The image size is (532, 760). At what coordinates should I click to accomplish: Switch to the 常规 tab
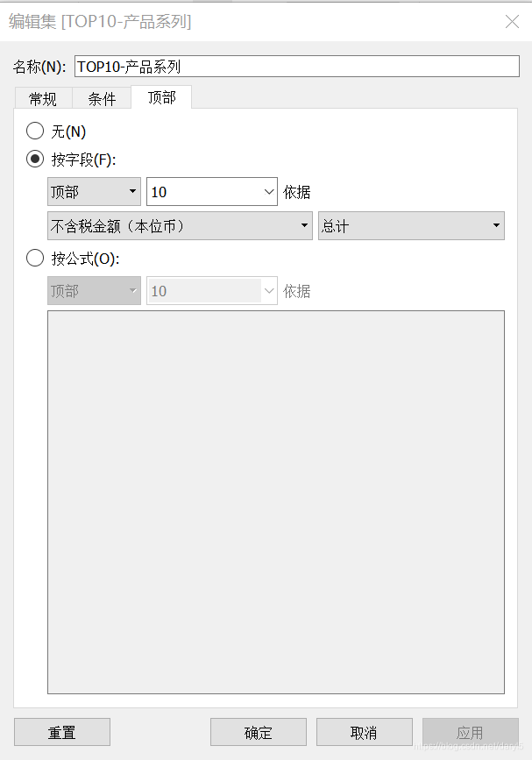coord(43,98)
